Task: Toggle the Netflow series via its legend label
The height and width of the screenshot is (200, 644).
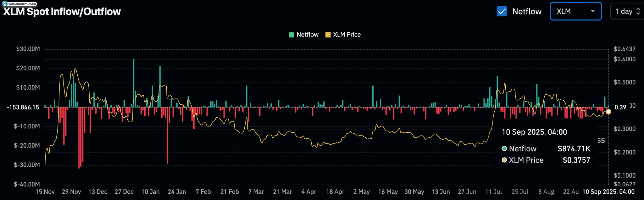Action: click(307, 35)
